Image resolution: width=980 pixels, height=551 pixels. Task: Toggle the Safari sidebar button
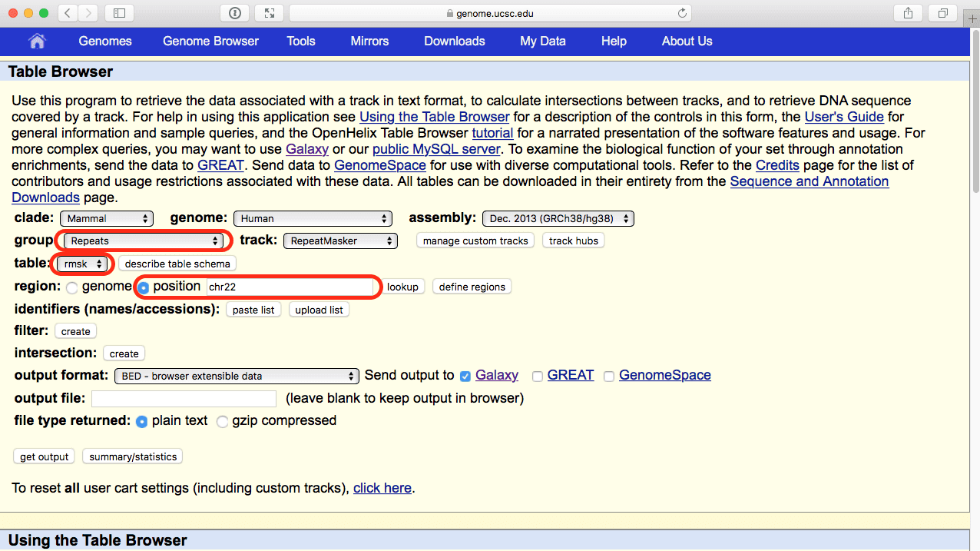click(118, 13)
